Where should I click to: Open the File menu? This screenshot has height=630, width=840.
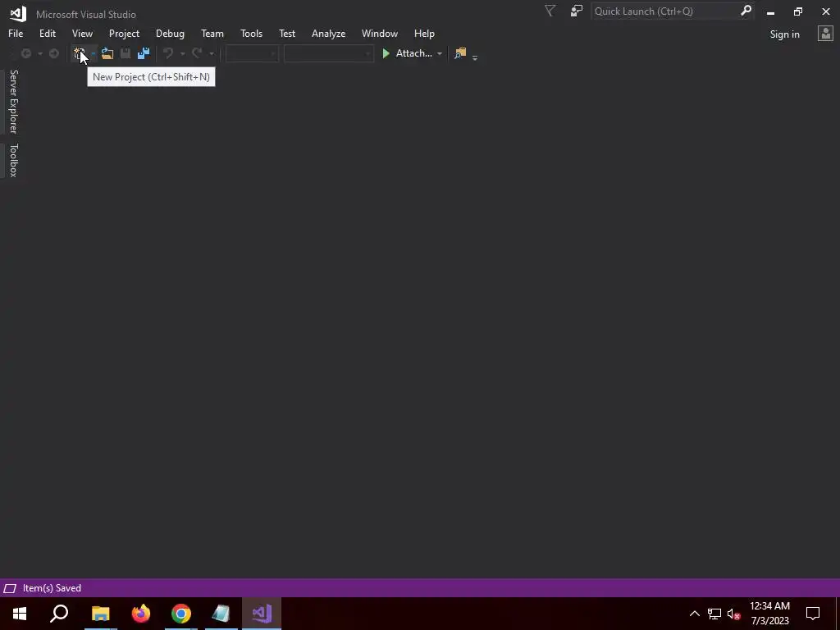click(16, 33)
